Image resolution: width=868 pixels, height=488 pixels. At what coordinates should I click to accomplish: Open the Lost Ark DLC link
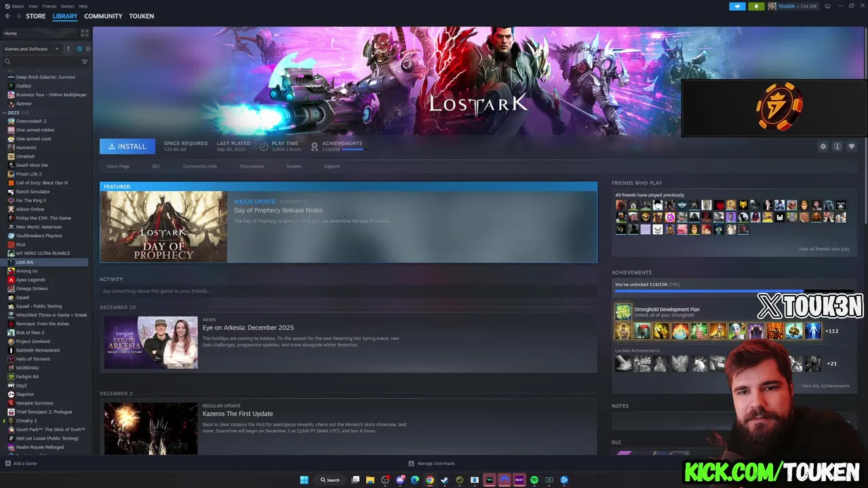click(x=156, y=166)
